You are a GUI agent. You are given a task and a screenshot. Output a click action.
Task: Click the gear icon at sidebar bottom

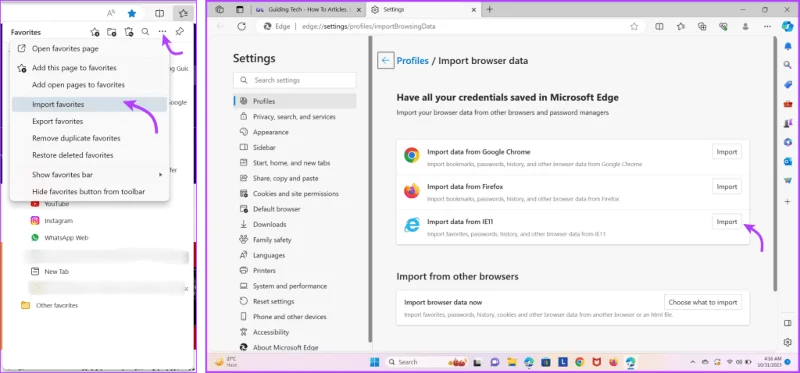(787, 342)
